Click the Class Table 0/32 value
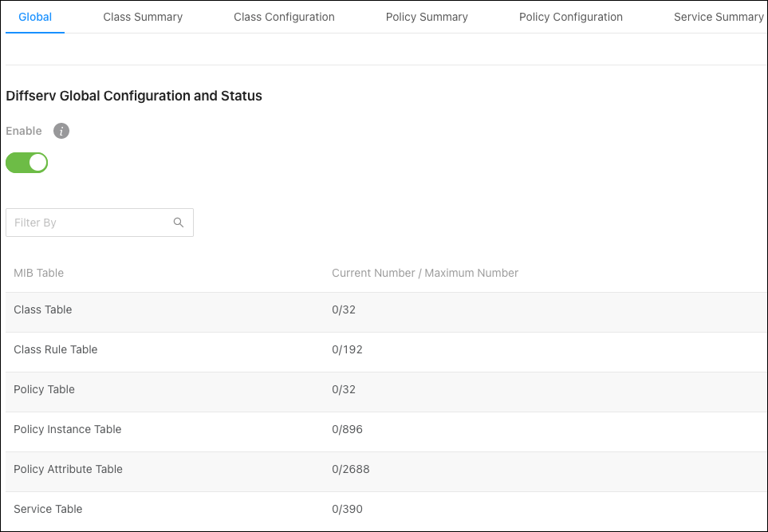 344,309
